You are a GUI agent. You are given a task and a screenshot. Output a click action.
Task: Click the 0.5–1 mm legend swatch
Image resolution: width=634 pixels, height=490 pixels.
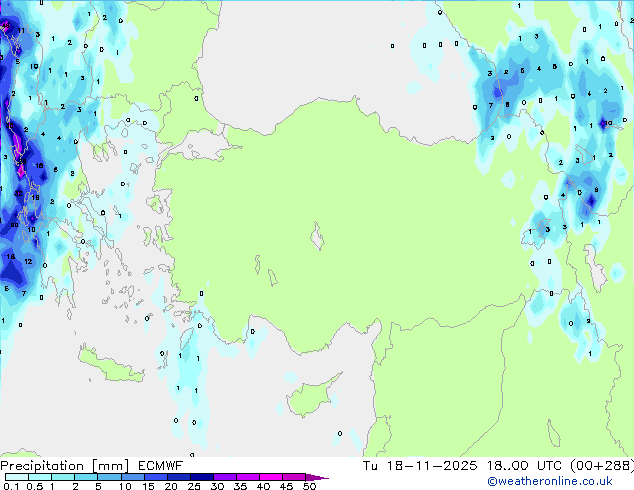coord(40,477)
